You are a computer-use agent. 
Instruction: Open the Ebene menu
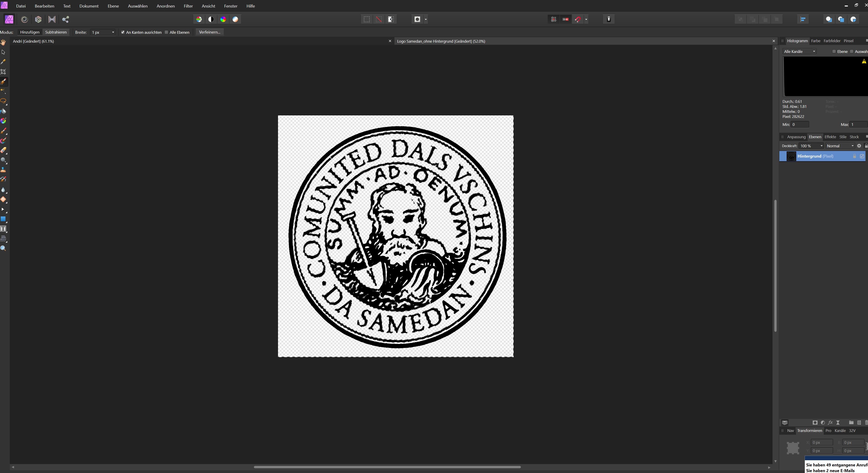113,6
